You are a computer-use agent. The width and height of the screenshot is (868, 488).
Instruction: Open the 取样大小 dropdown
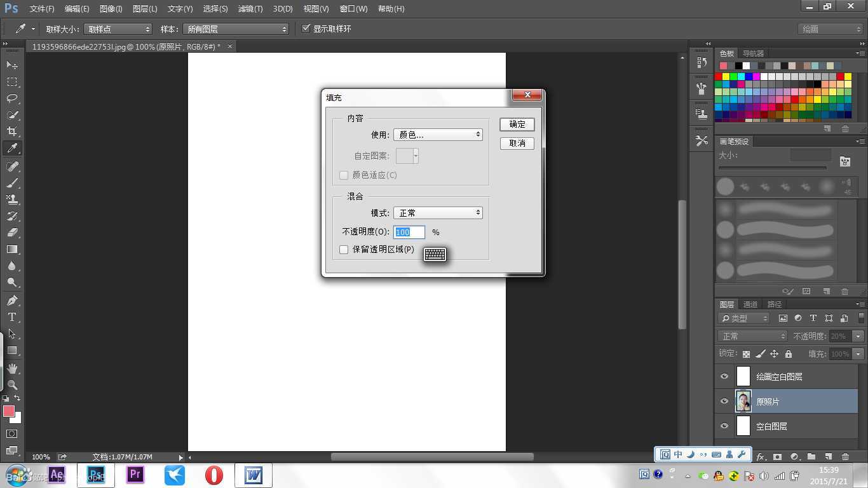tap(118, 28)
